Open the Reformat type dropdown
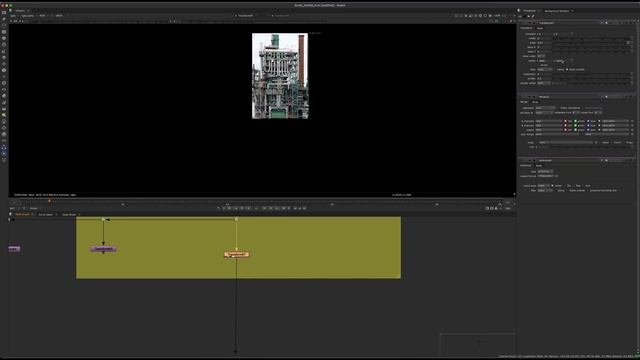The height and width of the screenshot is (360, 640). click(x=545, y=172)
